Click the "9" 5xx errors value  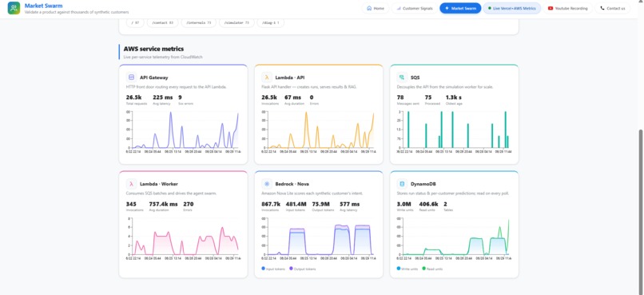click(x=180, y=98)
